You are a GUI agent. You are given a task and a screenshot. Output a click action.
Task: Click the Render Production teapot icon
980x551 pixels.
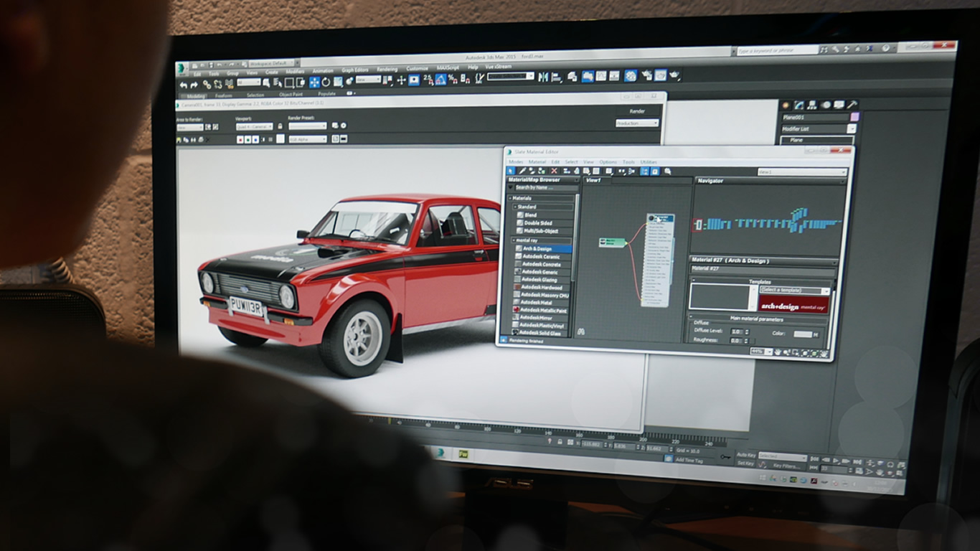[x=674, y=75]
